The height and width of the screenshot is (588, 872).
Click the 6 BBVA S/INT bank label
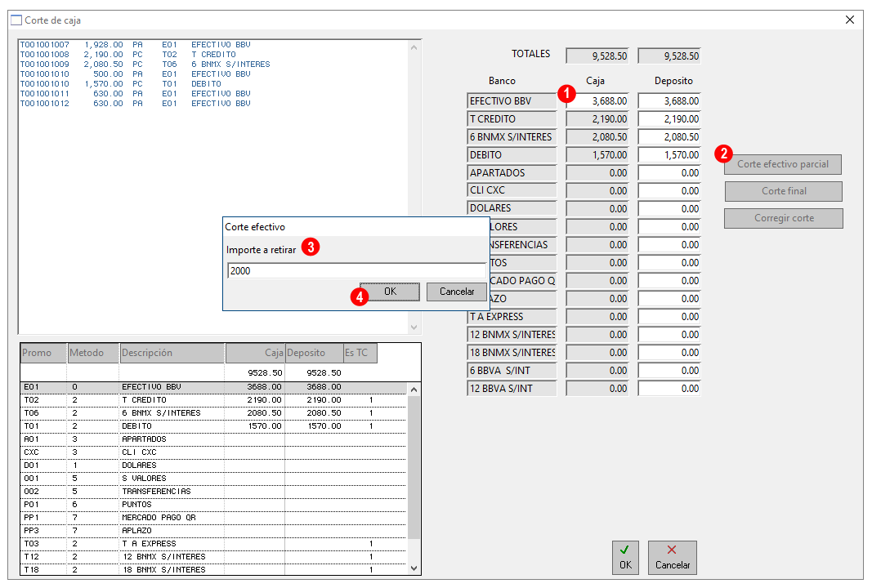(x=512, y=371)
